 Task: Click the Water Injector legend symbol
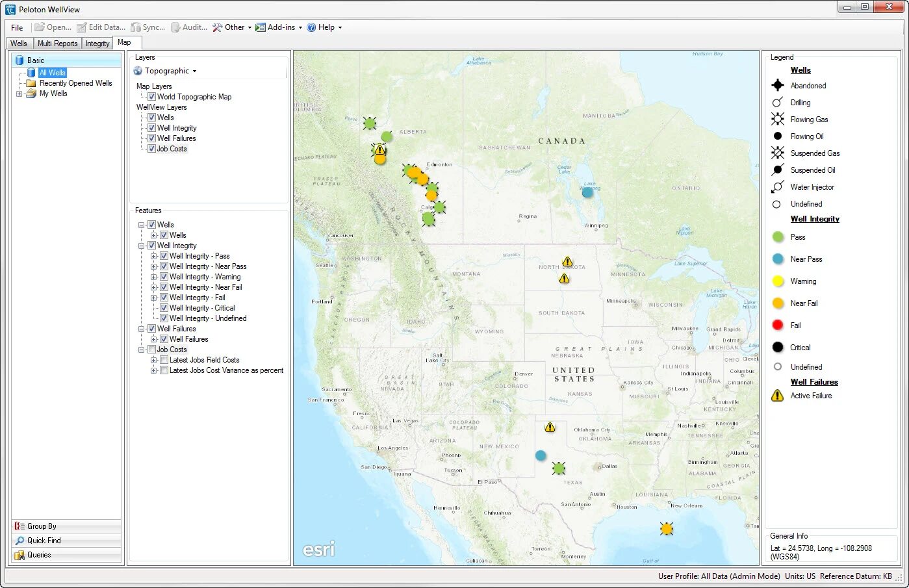[777, 187]
